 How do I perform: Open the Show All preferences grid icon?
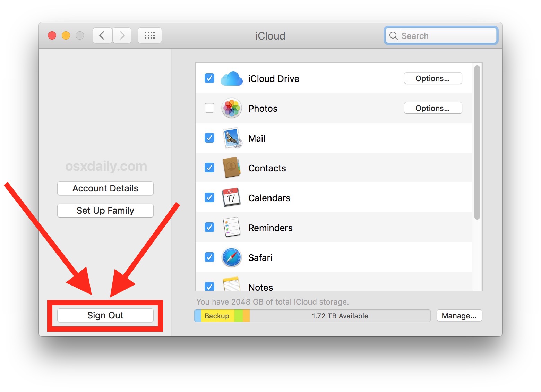click(x=150, y=35)
